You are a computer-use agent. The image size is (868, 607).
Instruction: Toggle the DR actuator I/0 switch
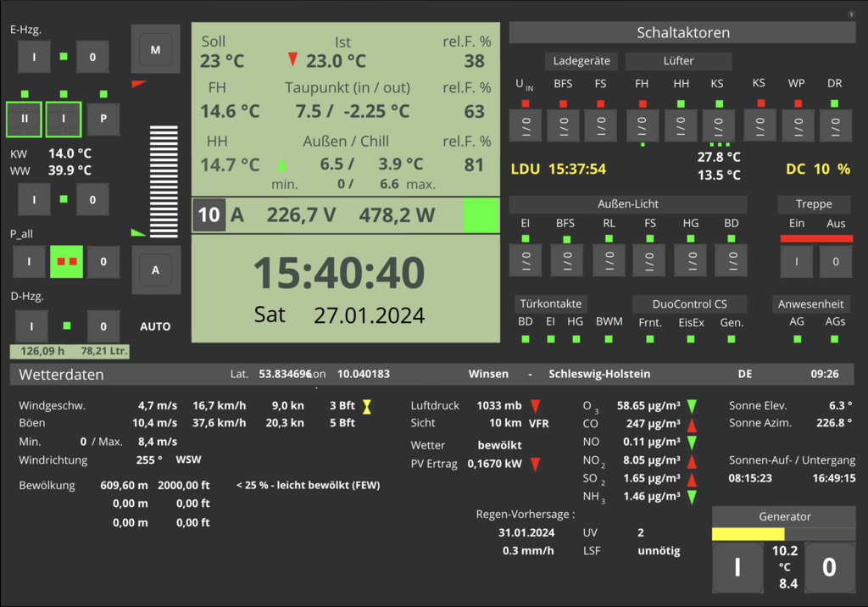[x=835, y=125]
